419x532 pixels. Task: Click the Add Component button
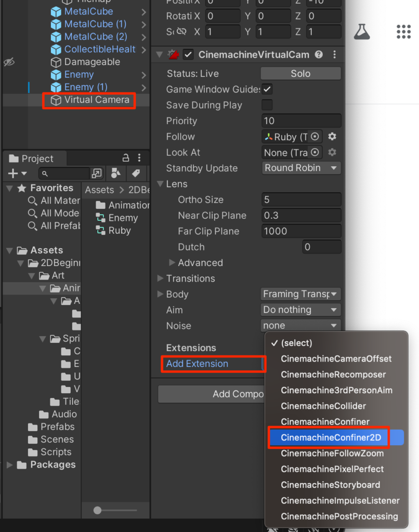211,394
